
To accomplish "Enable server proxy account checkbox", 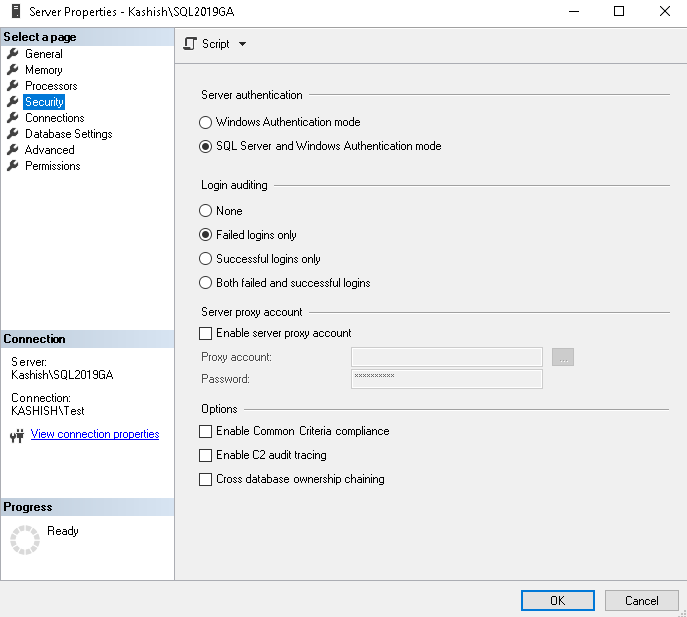I will click(206, 333).
